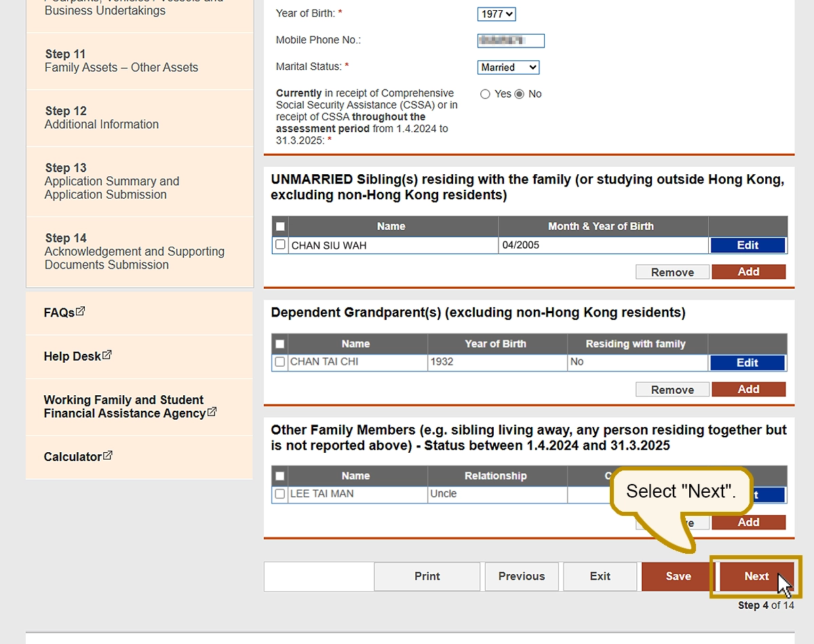Tick the checkbox for CHAN TAI CHI

[280, 362]
